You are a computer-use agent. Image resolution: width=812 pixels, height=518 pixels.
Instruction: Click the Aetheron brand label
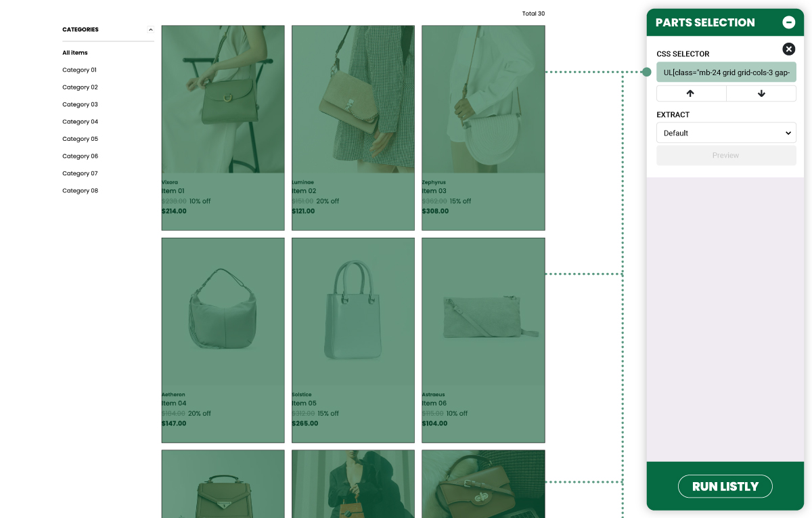tap(173, 395)
